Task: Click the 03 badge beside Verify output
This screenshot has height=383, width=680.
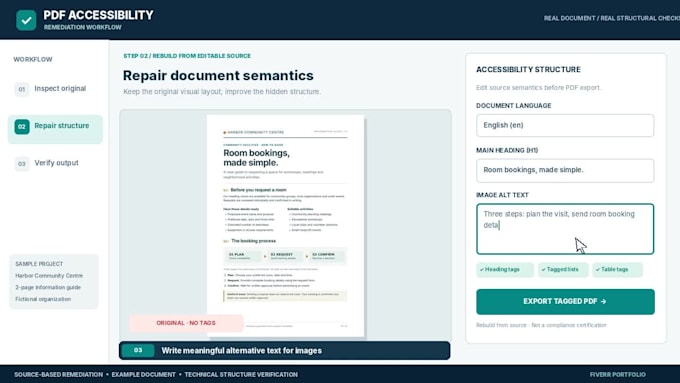Action: point(22,164)
